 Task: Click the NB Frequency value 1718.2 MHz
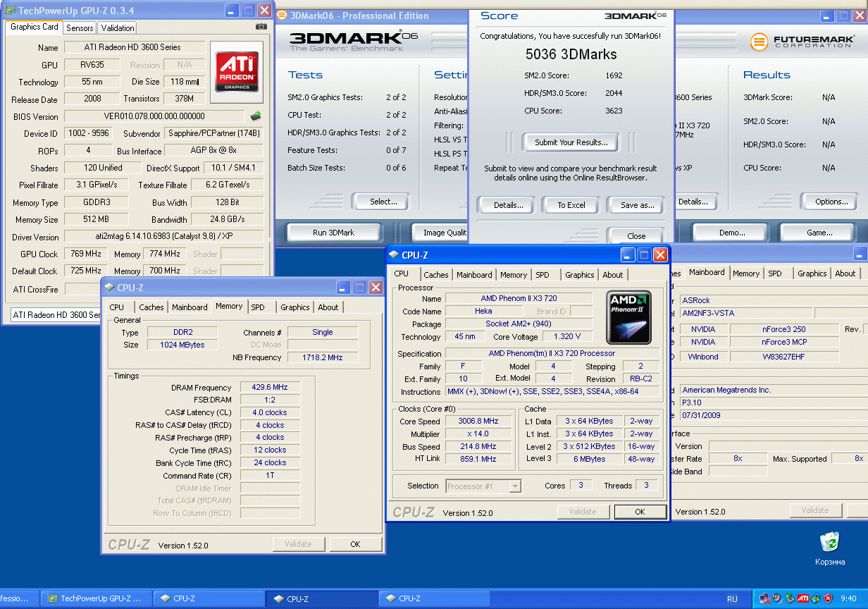[x=323, y=357]
